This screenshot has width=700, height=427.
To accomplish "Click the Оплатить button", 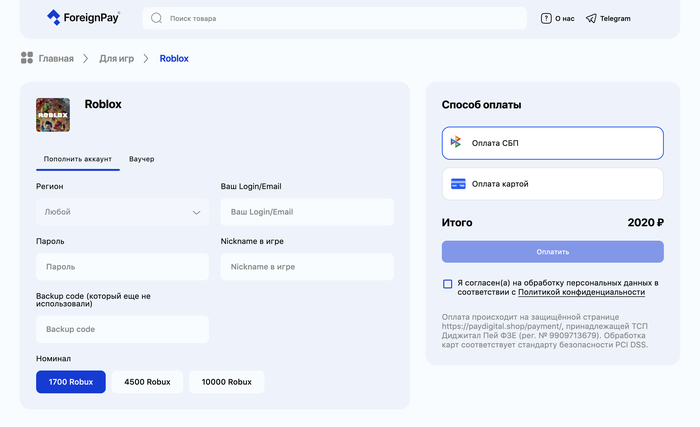I will click(x=553, y=252).
